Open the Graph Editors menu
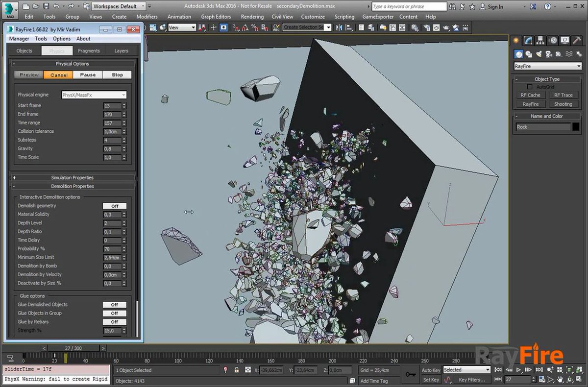 216,17
